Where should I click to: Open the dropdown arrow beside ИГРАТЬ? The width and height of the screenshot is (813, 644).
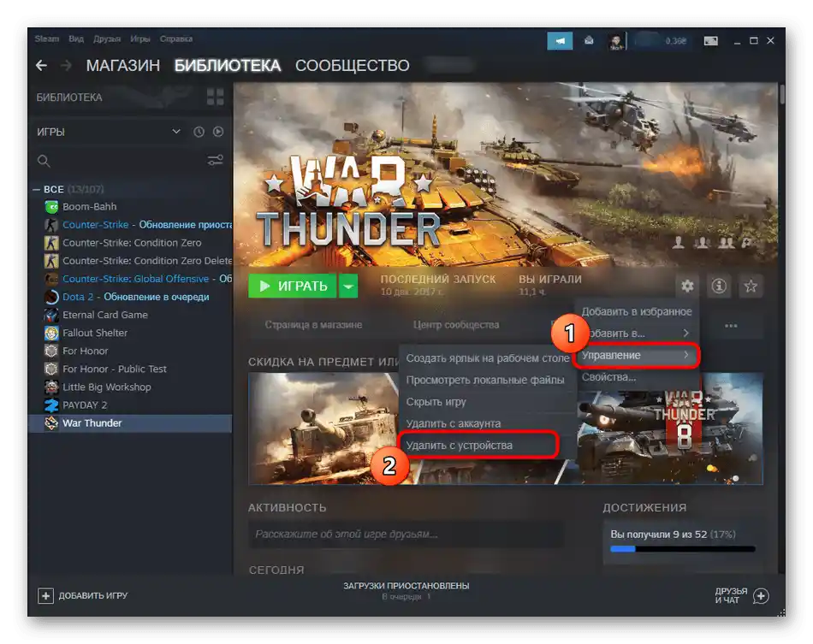348,286
